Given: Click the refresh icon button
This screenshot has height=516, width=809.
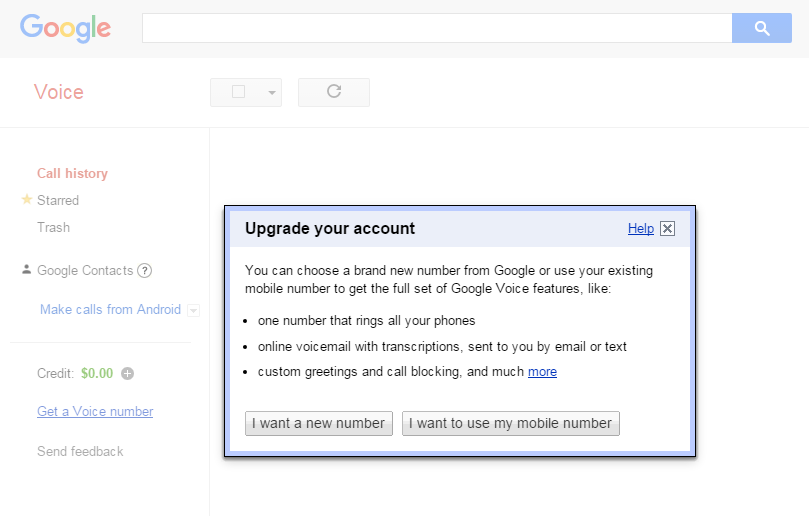Looking at the screenshot, I should tap(334, 92).
